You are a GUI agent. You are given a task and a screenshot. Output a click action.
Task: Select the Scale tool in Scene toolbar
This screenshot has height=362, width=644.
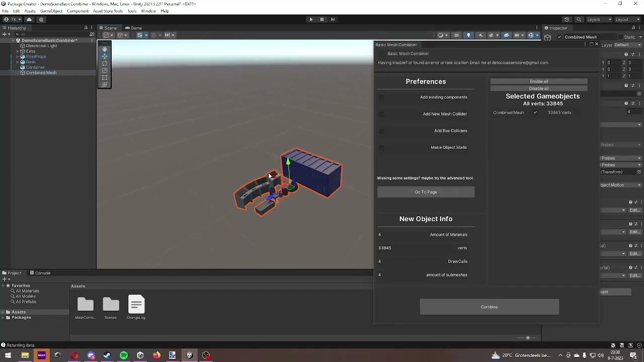click(105, 70)
